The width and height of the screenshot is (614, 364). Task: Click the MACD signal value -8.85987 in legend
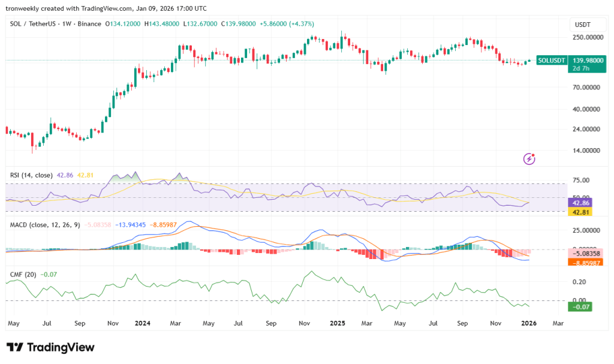[163, 225]
